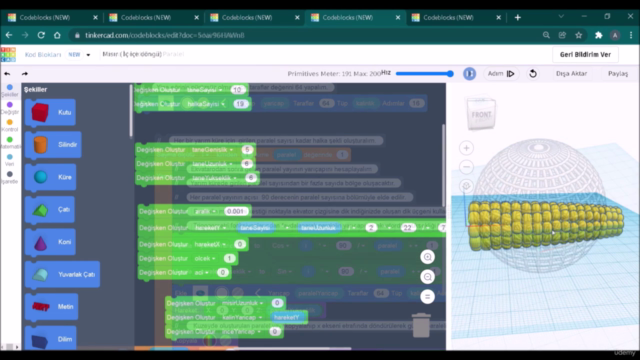640x360 pixels.
Task: Select the Dilim shape block
Action: (51, 339)
